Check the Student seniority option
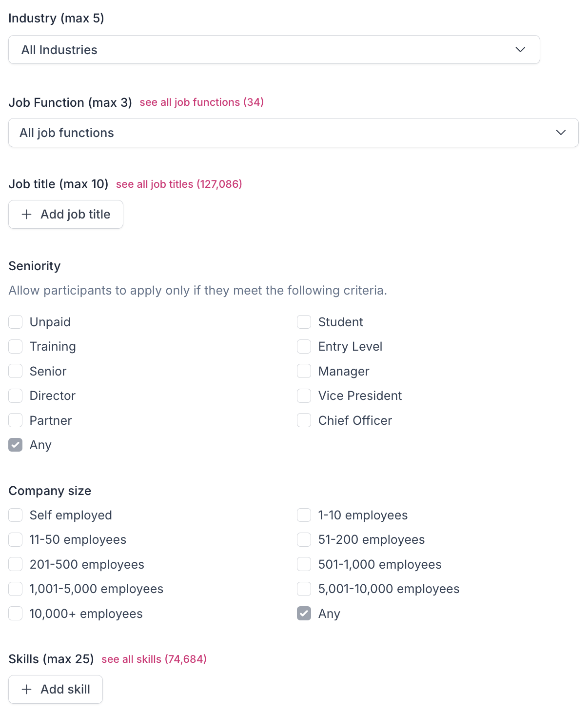 click(x=304, y=322)
